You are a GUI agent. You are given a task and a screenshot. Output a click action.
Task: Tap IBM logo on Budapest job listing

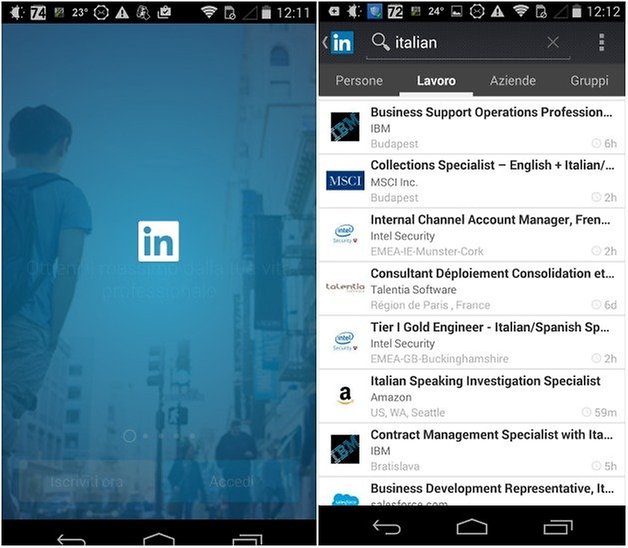(345, 127)
